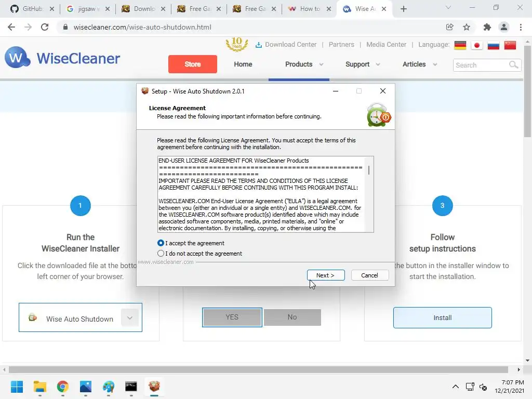Click the 10 Years anniversary badge
Image resolution: width=532 pixels, height=399 pixels.
[237, 44]
